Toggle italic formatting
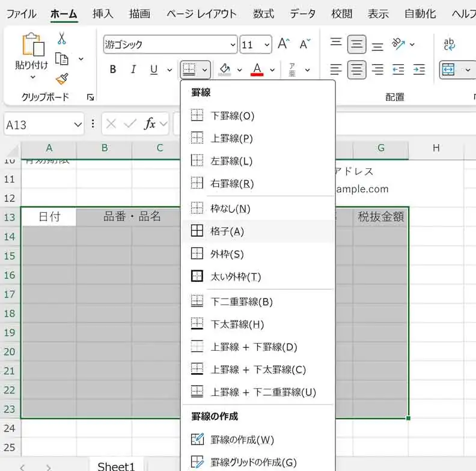 coord(133,70)
